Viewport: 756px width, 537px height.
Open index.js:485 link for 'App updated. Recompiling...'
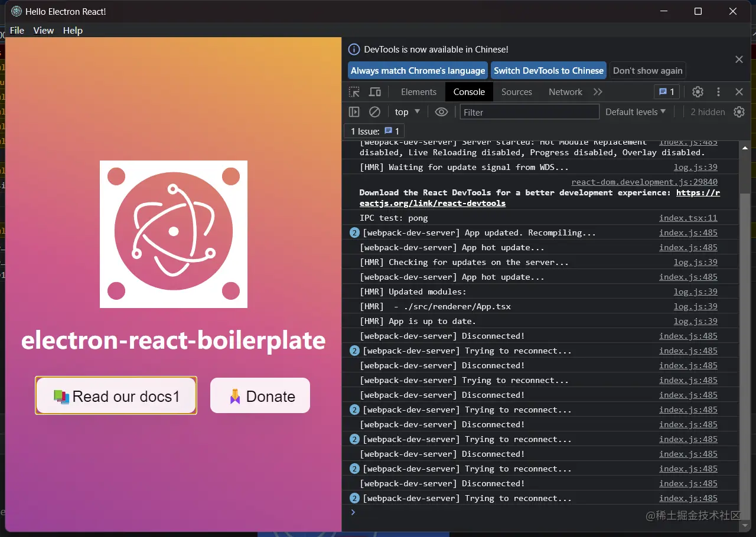[x=688, y=233]
